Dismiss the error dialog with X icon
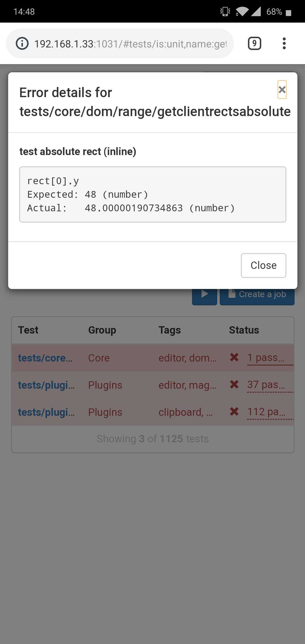Image resolution: width=305 pixels, height=644 pixels. click(x=282, y=90)
